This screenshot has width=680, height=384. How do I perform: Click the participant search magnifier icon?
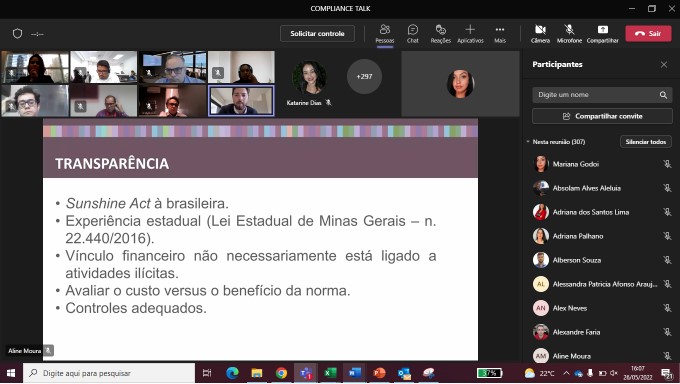(x=663, y=95)
